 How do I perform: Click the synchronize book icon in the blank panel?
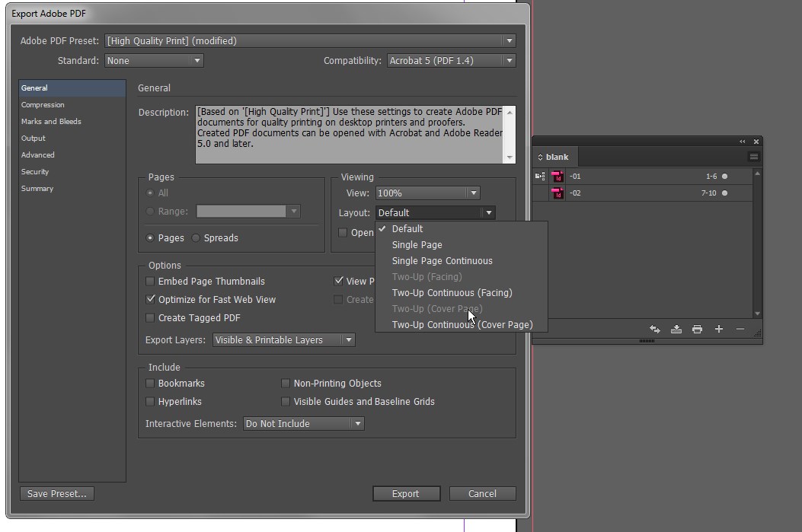point(655,329)
